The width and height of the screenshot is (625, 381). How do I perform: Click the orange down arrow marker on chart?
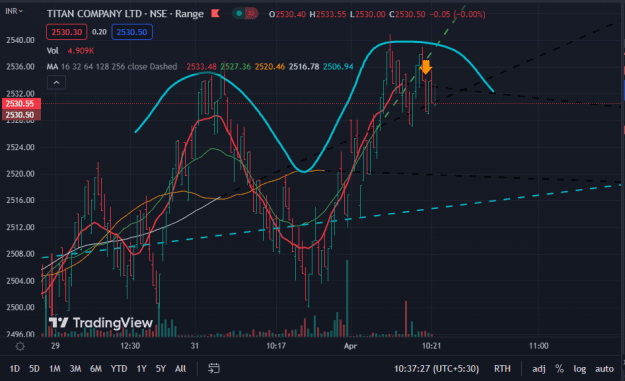click(x=426, y=67)
